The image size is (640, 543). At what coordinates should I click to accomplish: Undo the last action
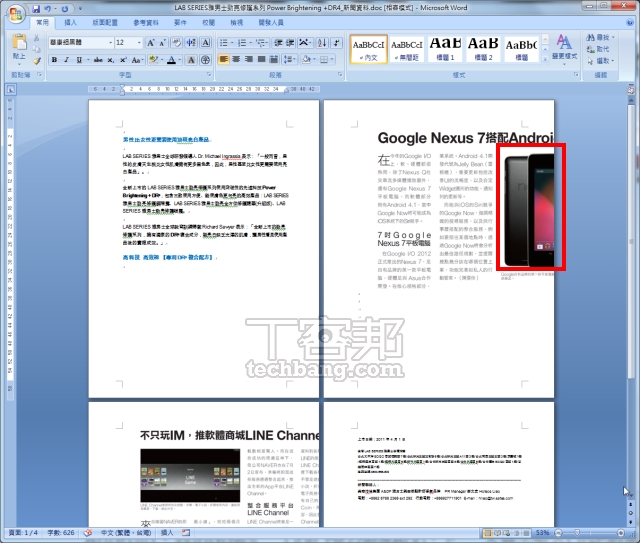pos(48,9)
